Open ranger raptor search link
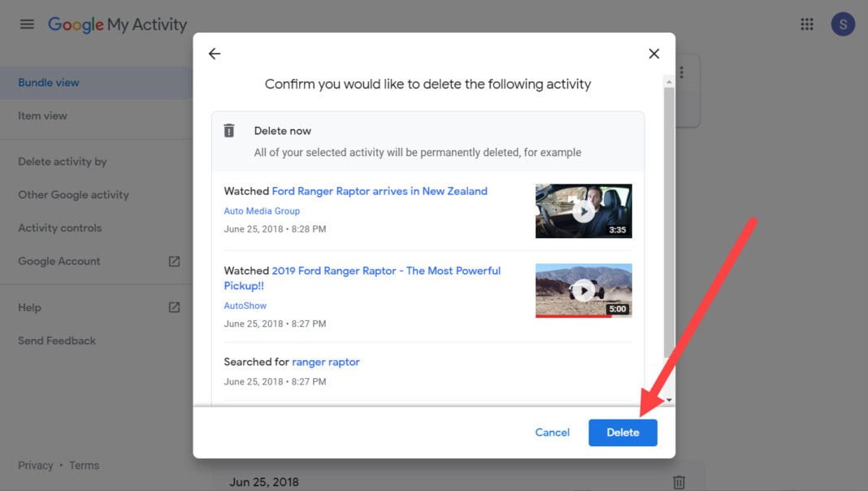This screenshot has width=868, height=491. coord(325,362)
